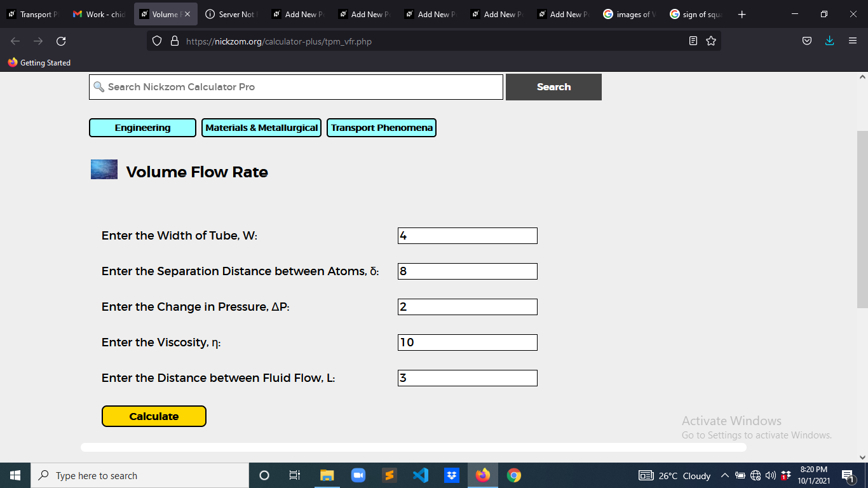Image resolution: width=868 pixels, height=488 pixels.
Task: Open Zoom app on taskbar
Action: [x=358, y=475]
